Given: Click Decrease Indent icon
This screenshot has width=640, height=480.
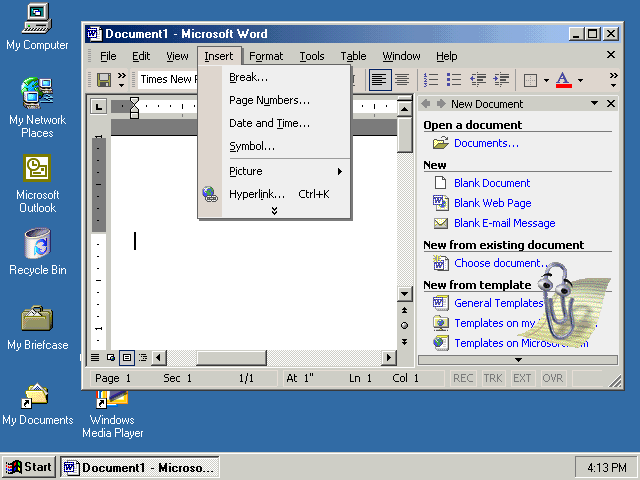Looking at the screenshot, I should 478,80.
